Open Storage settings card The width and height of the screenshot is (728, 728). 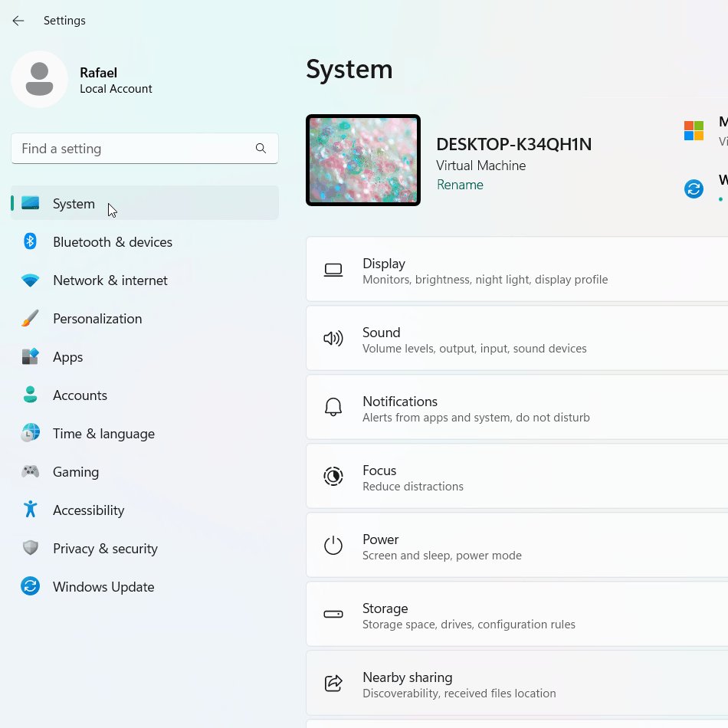[x=517, y=614]
